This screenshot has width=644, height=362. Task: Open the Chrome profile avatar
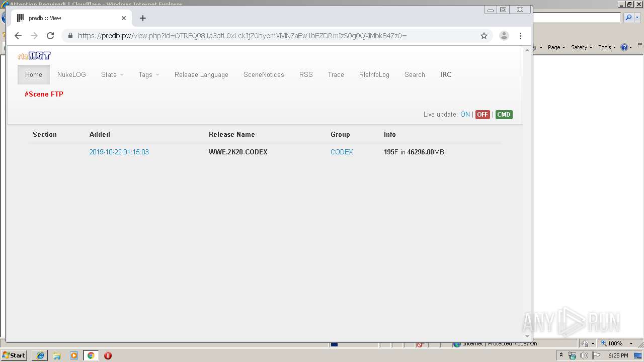click(x=504, y=36)
